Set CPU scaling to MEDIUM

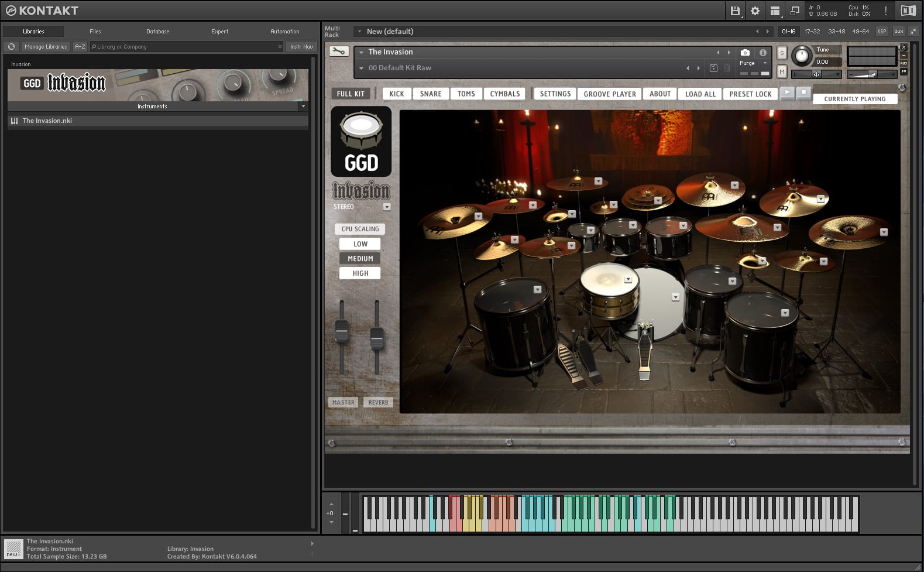360,258
